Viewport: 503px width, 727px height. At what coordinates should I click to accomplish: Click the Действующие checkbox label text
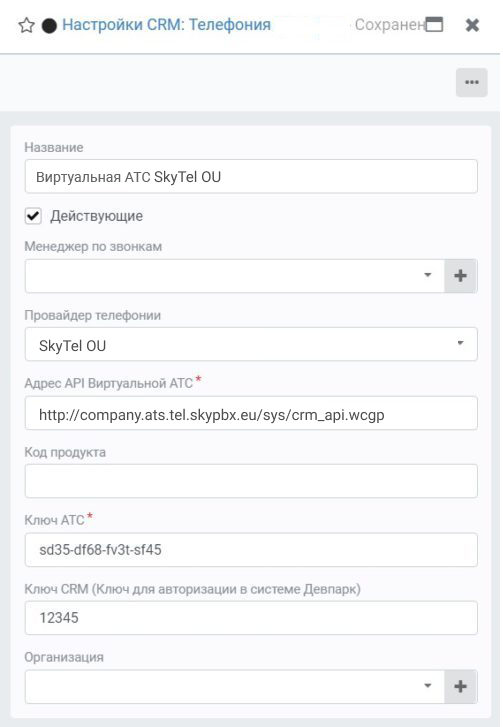tap(96, 216)
